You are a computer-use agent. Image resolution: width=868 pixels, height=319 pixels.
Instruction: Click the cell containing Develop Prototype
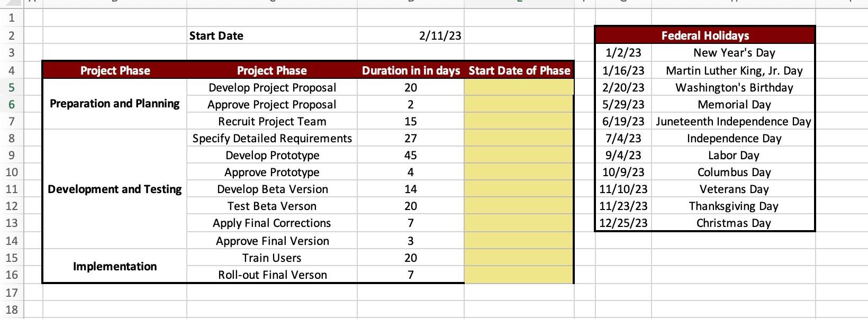(x=272, y=155)
